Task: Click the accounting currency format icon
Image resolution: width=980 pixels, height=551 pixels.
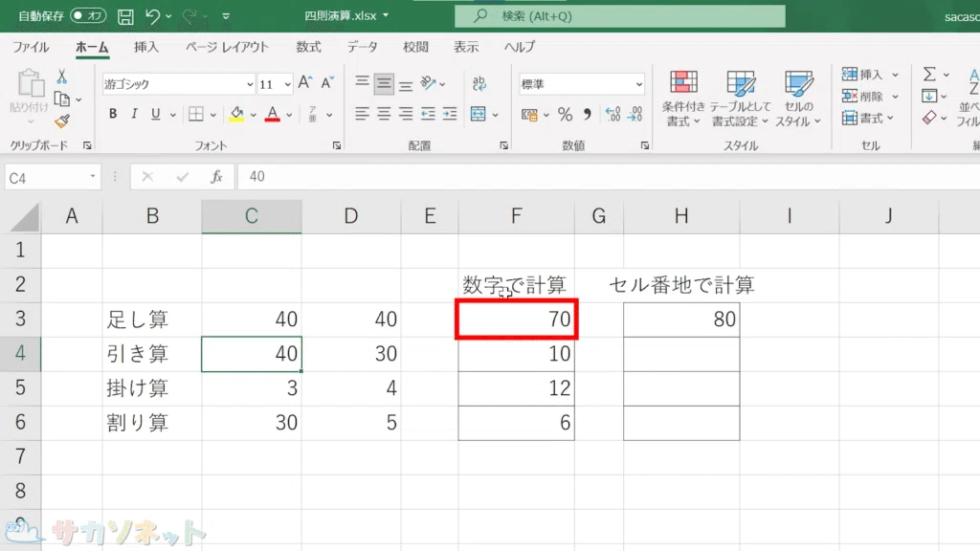Action: [529, 115]
